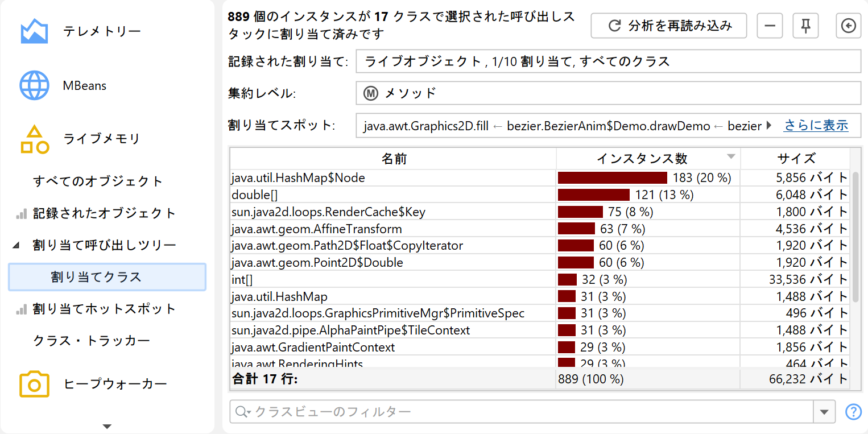Select the java.util.HashMap$Node row
Viewport: 868px width, 434px height.
tap(392, 178)
